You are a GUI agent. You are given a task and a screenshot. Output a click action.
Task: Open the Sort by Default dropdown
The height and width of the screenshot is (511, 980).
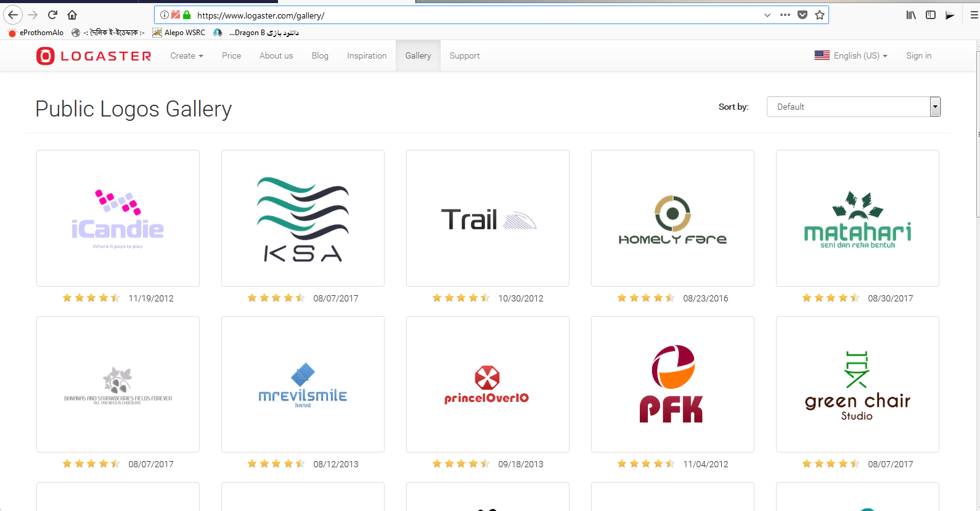854,107
